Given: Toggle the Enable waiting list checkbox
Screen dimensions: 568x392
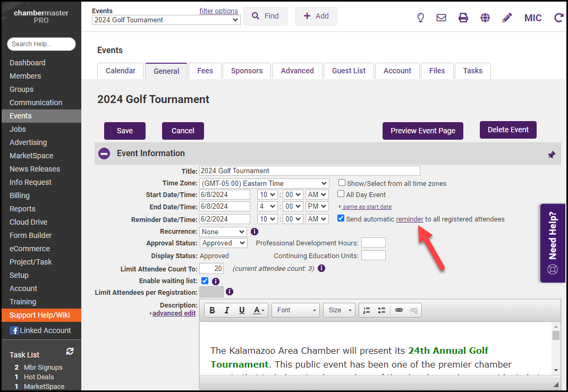Looking at the screenshot, I should tap(205, 280).
